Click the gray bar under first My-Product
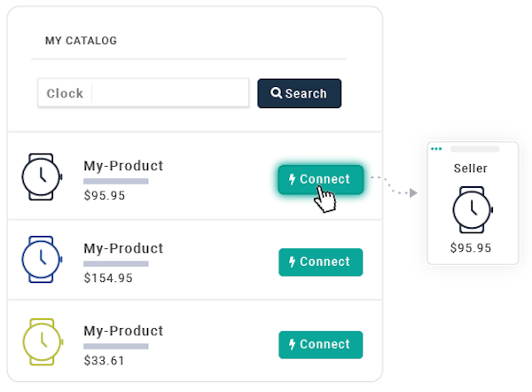The height and width of the screenshot is (392, 532). click(115, 181)
